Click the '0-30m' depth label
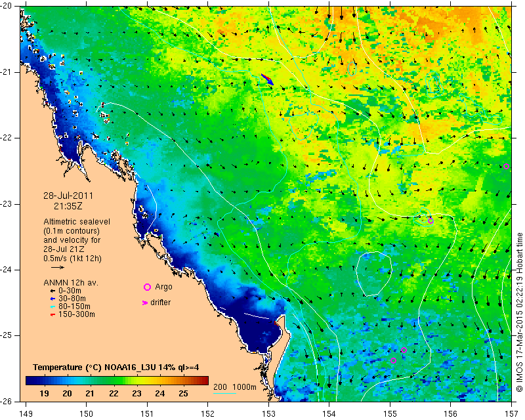 pyautogui.click(x=70, y=291)
